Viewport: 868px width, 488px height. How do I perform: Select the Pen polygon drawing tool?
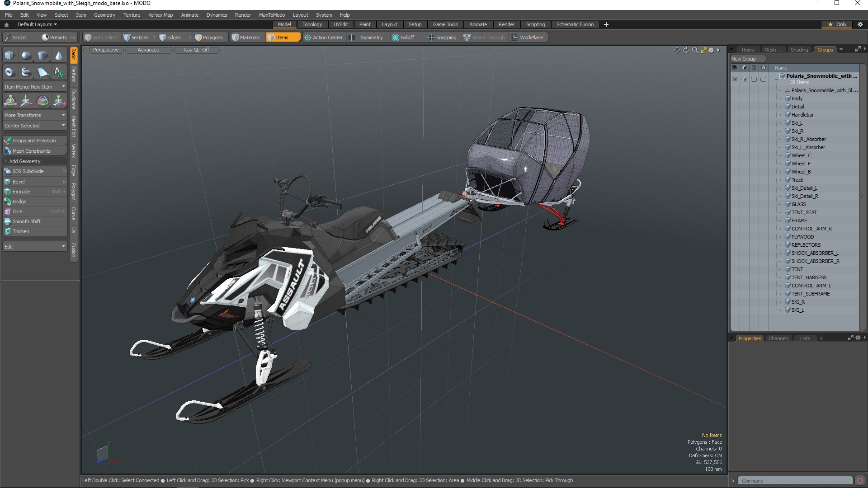(x=42, y=72)
